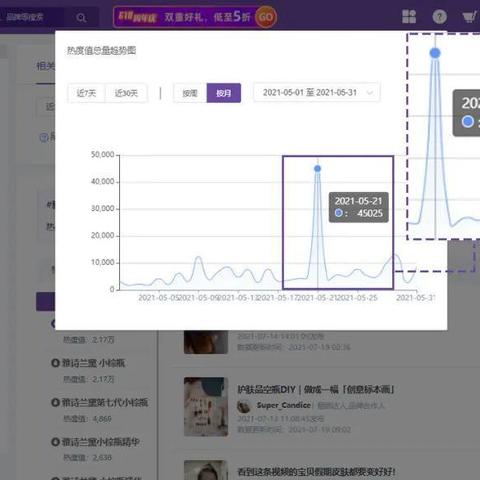The height and width of the screenshot is (480, 480).
Task: Open the 看到这条视频的宝贝假期皮肤 video title
Action: [x=316, y=472]
